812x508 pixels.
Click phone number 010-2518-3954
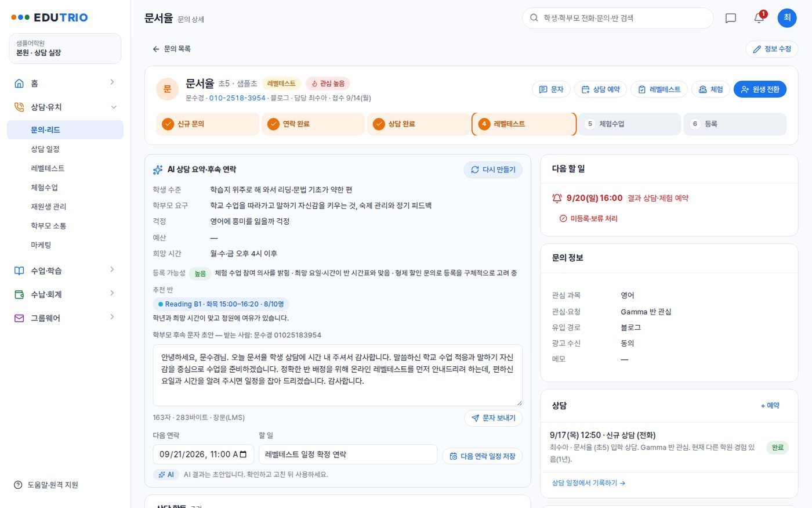coord(237,98)
